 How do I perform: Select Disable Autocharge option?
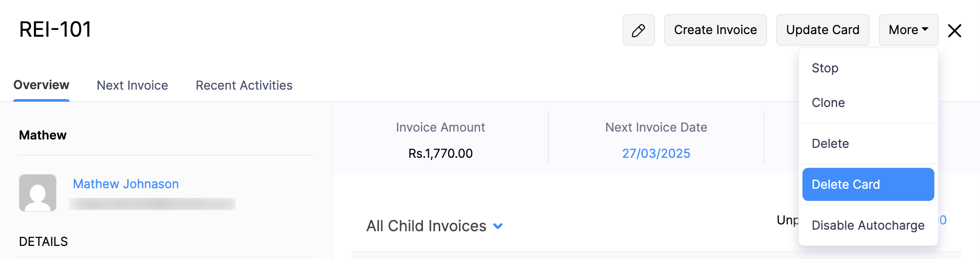868,225
